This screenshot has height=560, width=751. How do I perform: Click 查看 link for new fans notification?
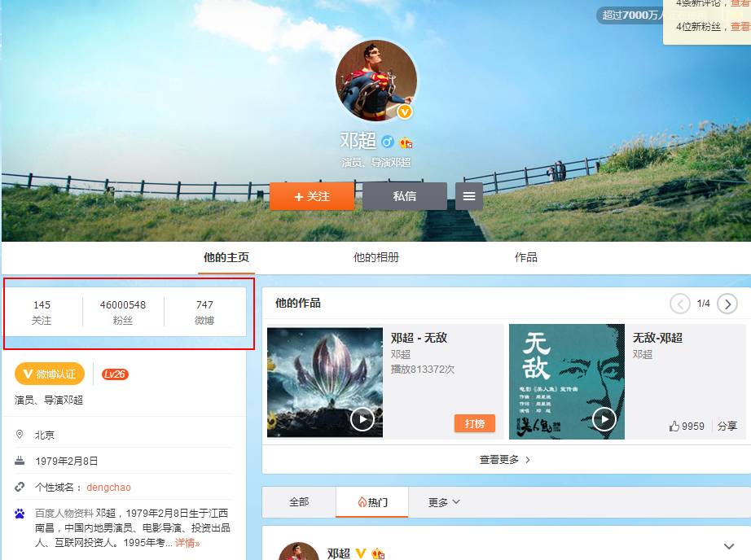[x=740, y=27]
